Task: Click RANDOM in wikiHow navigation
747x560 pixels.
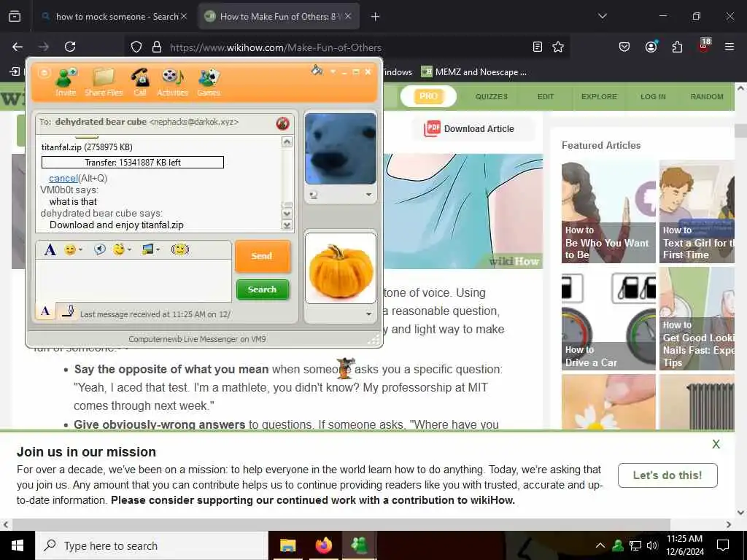Action: (707, 97)
